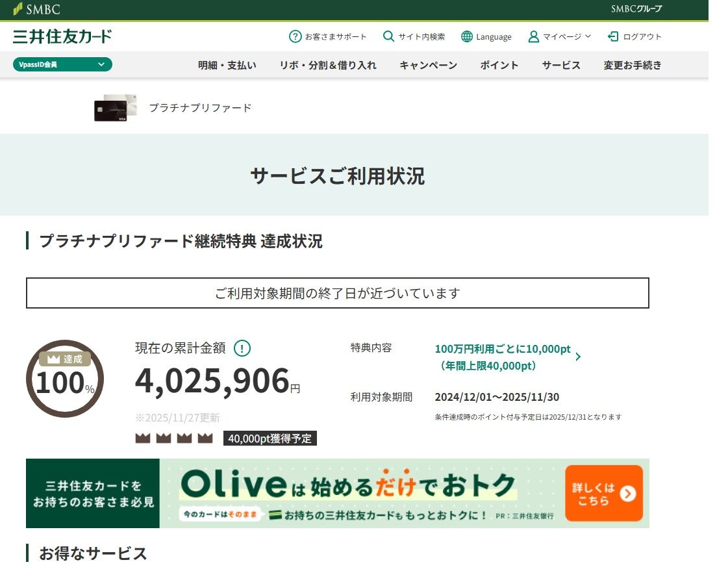Click the logout arrow icon
728x584 pixels.
click(x=613, y=36)
